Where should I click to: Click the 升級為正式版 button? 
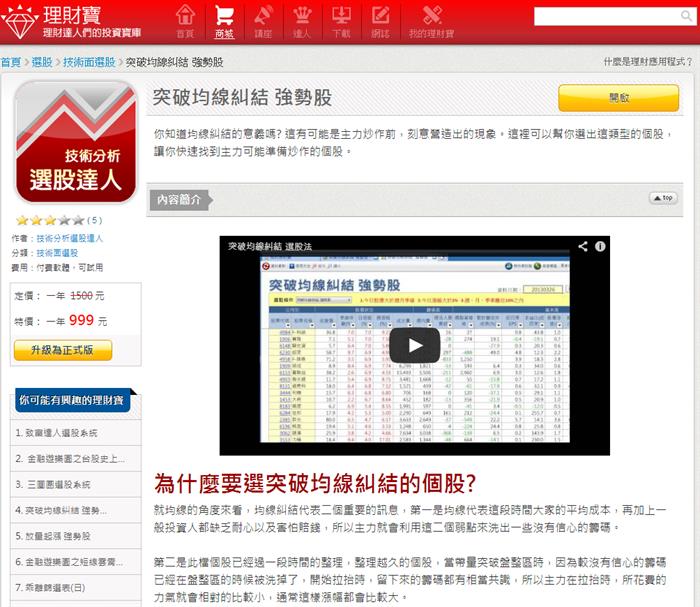click(x=62, y=350)
